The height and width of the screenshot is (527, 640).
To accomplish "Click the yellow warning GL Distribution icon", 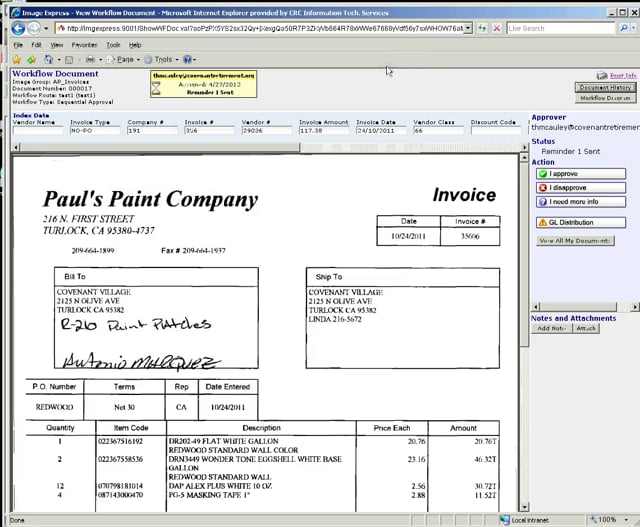I will click(542, 222).
